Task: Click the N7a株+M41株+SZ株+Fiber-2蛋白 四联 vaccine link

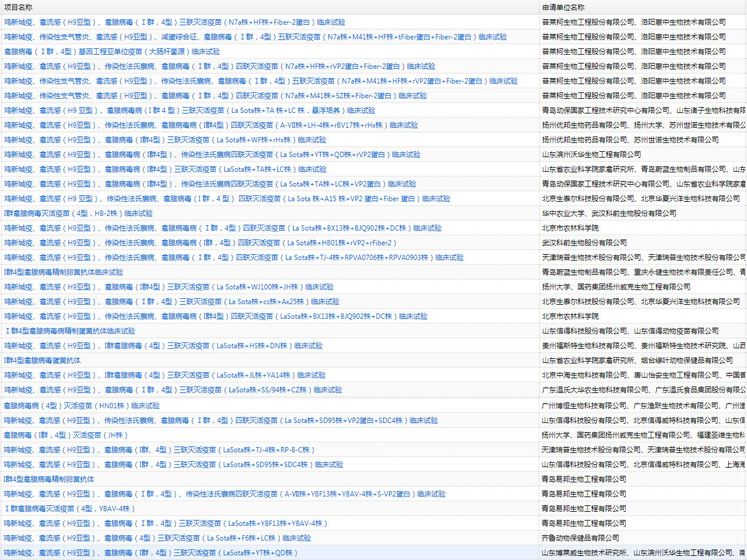Action: point(215,96)
